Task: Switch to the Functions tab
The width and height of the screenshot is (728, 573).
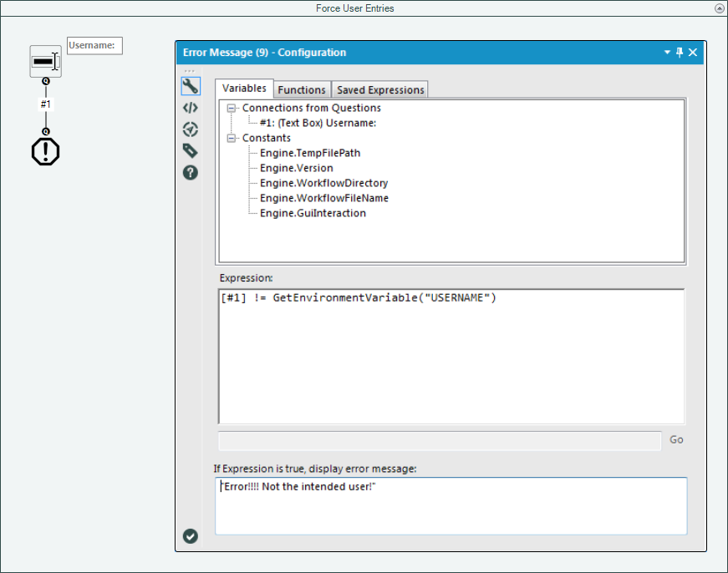Action: (302, 90)
